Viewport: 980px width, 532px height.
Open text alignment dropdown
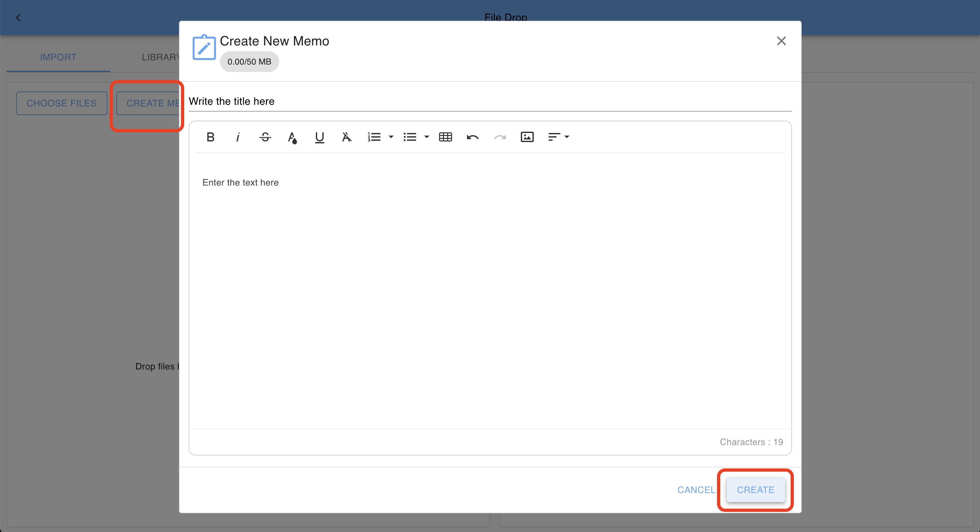[x=558, y=137]
